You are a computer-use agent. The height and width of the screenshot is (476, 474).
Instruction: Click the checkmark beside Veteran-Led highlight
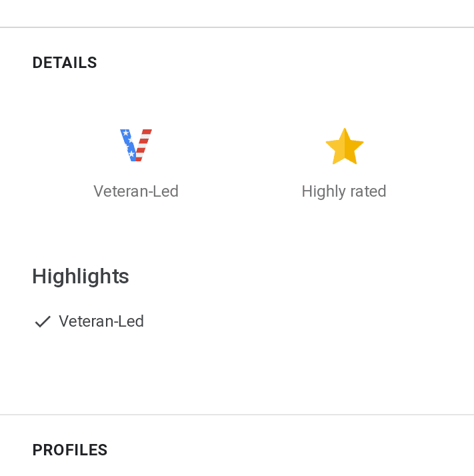(x=43, y=322)
